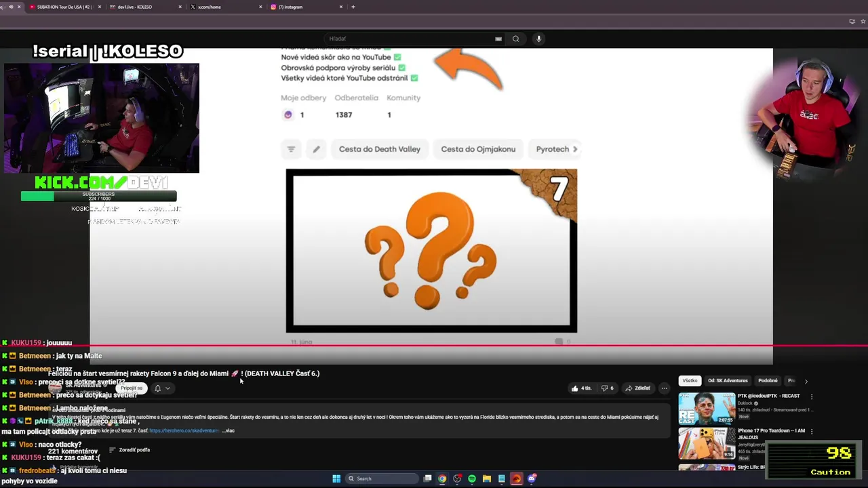868x488 pixels.
Task: Click the Hľadať search input field
Action: tap(410, 39)
